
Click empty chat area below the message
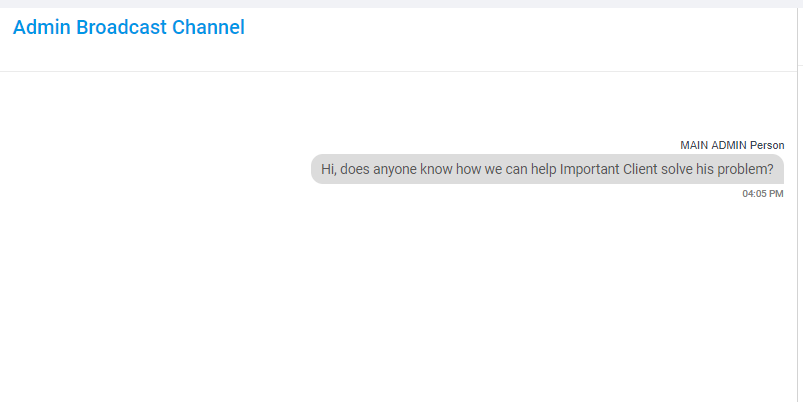click(399, 297)
